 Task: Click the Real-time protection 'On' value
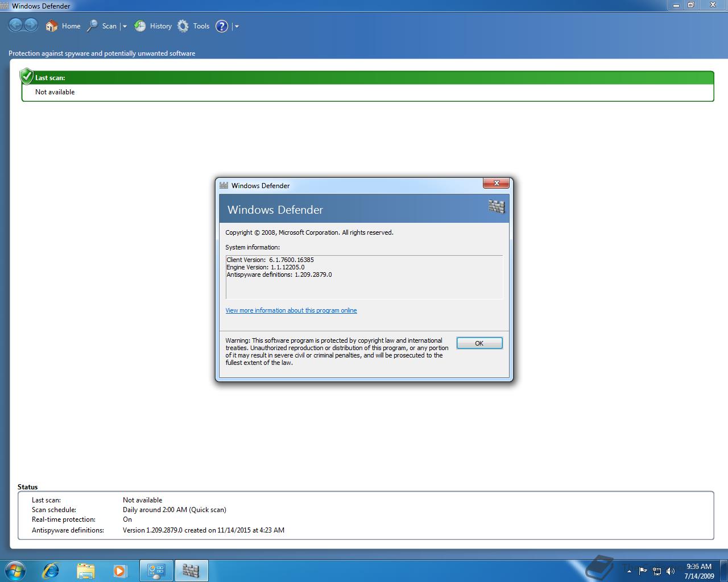[x=127, y=519]
